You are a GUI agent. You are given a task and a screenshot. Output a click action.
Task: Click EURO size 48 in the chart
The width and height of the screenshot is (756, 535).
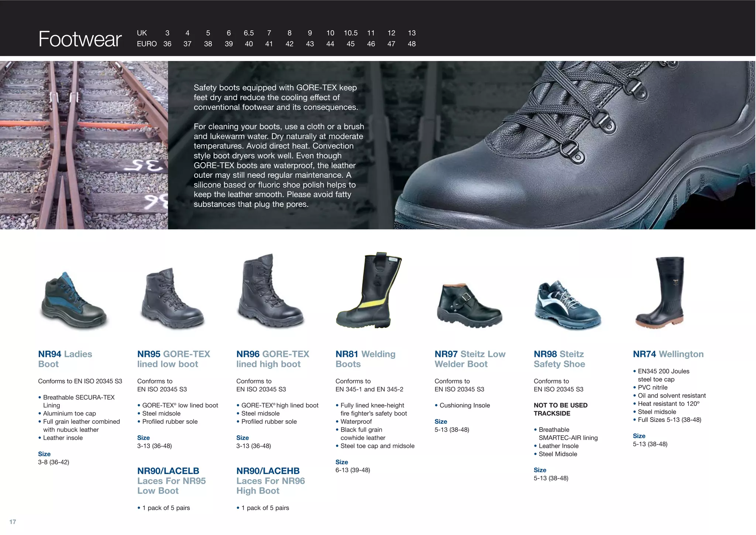412,44
